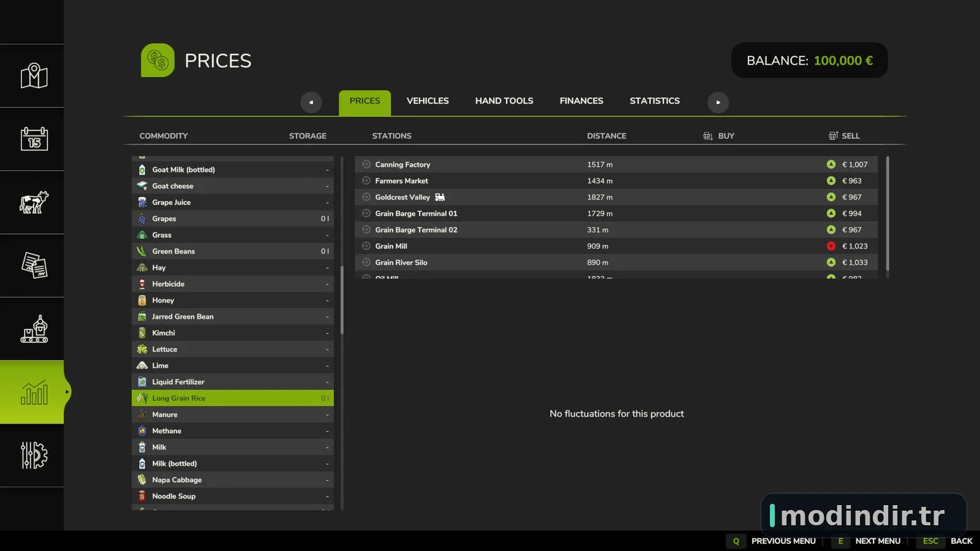Select the Jarred Green Bean row
Viewport: 980px width, 551px height.
(x=233, y=317)
